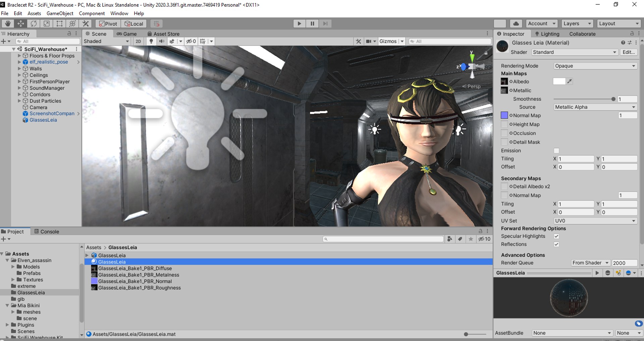
Task: Click the Pause button
Action: click(x=312, y=23)
